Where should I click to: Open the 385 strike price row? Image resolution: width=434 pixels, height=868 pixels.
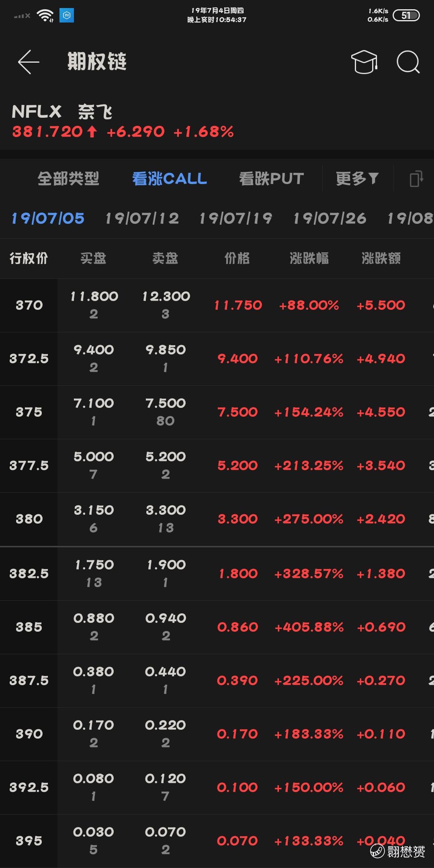217,627
